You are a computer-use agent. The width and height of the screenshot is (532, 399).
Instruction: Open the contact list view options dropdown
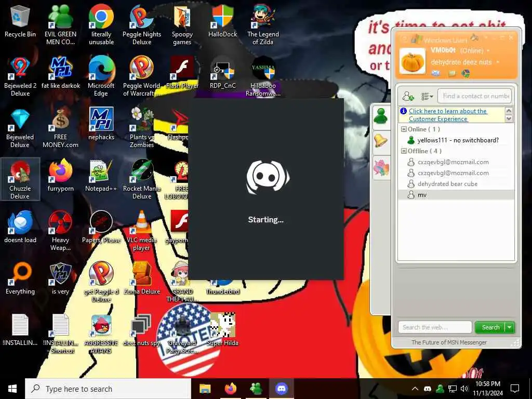(x=427, y=96)
